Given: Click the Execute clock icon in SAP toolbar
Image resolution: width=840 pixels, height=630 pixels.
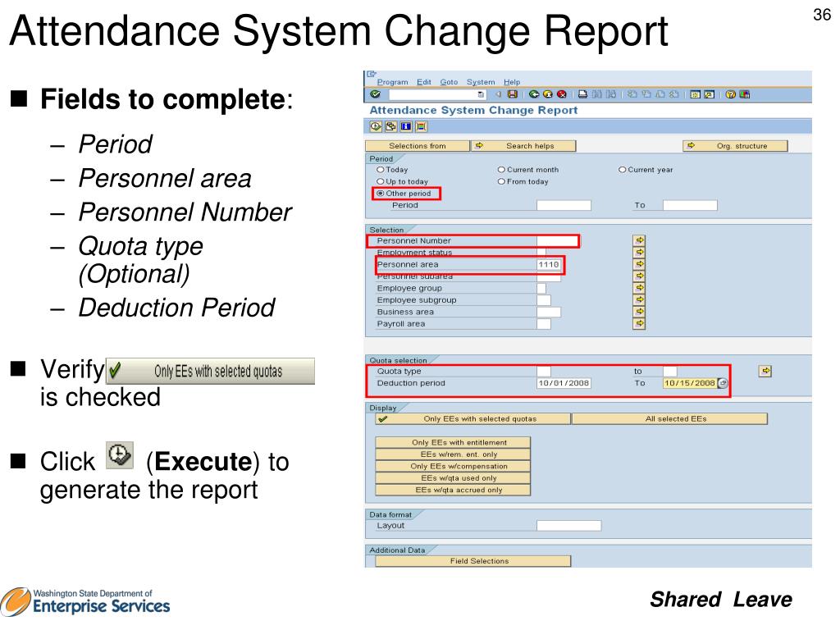Looking at the screenshot, I should [x=376, y=126].
